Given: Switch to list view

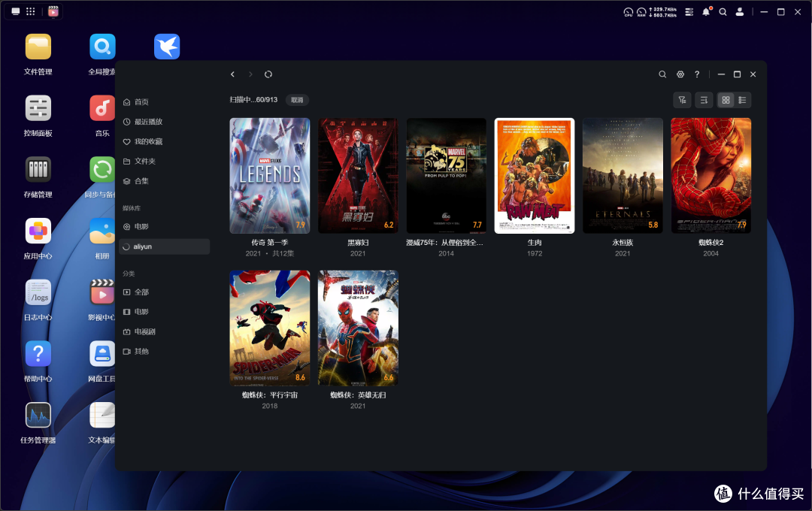Looking at the screenshot, I should (742, 100).
